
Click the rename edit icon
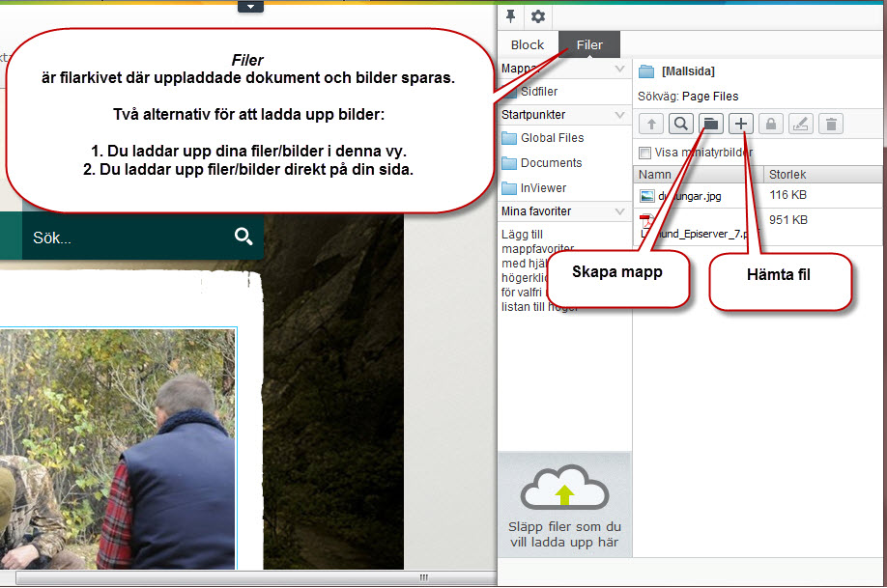[801, 124]
